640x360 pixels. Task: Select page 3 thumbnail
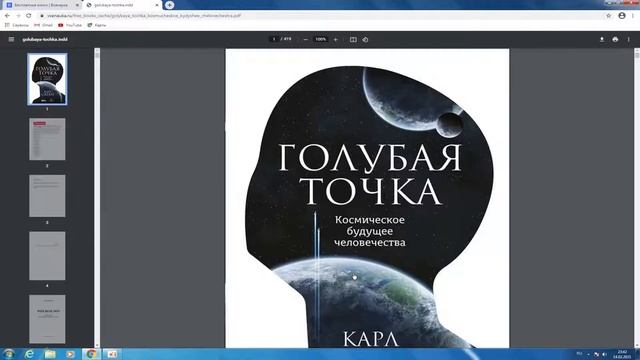47,196
